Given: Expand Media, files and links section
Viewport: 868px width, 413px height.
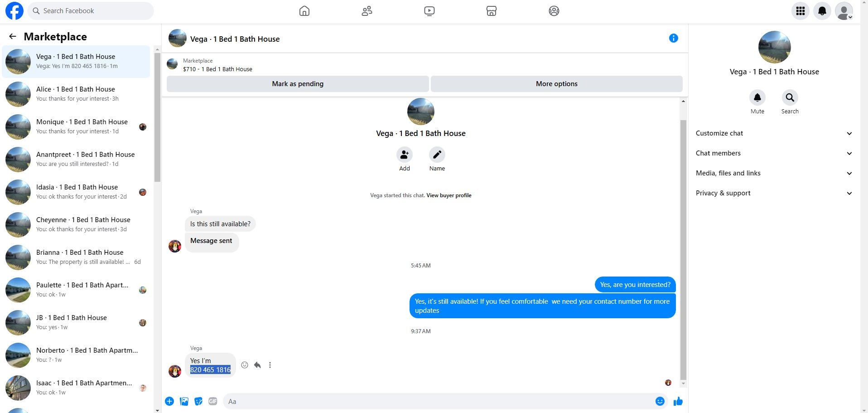Looking at the screenshot, I should pos(774,173).
